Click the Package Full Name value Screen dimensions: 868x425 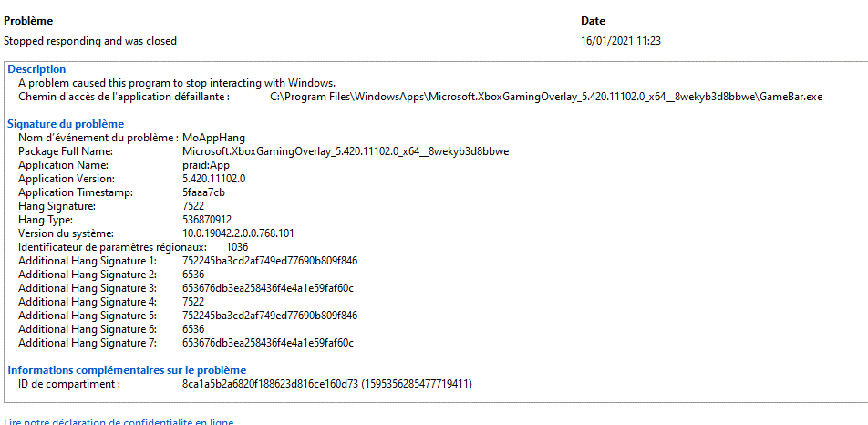point(346,151)
